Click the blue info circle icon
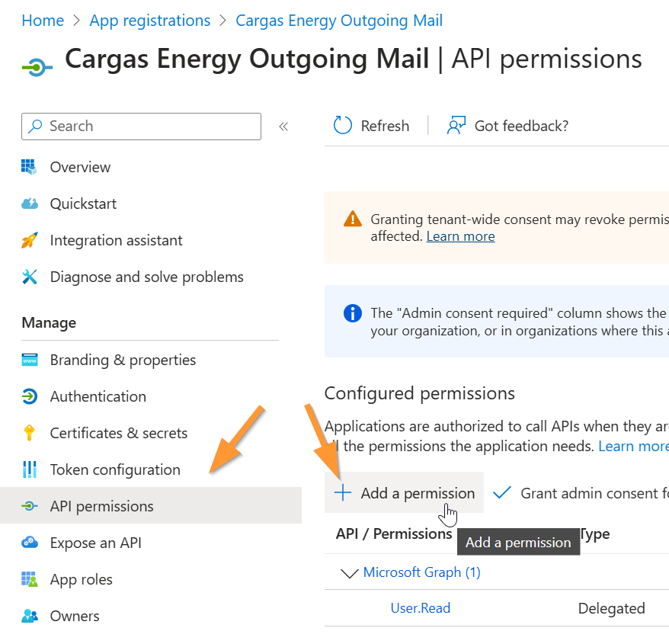This screenshot has height=644, width=669. click(353, 313)
